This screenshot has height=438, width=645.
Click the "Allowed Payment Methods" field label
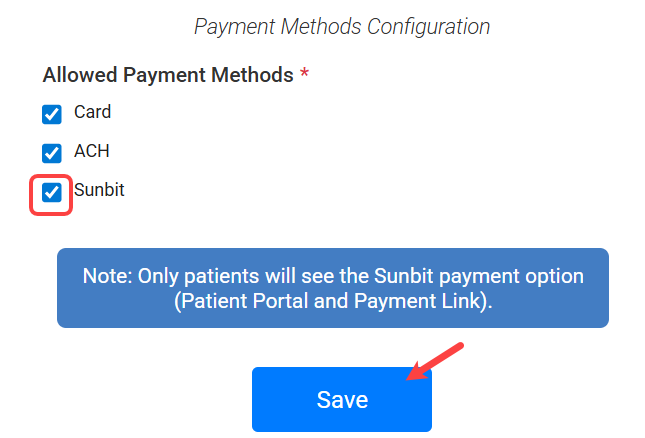coord(167,75)
